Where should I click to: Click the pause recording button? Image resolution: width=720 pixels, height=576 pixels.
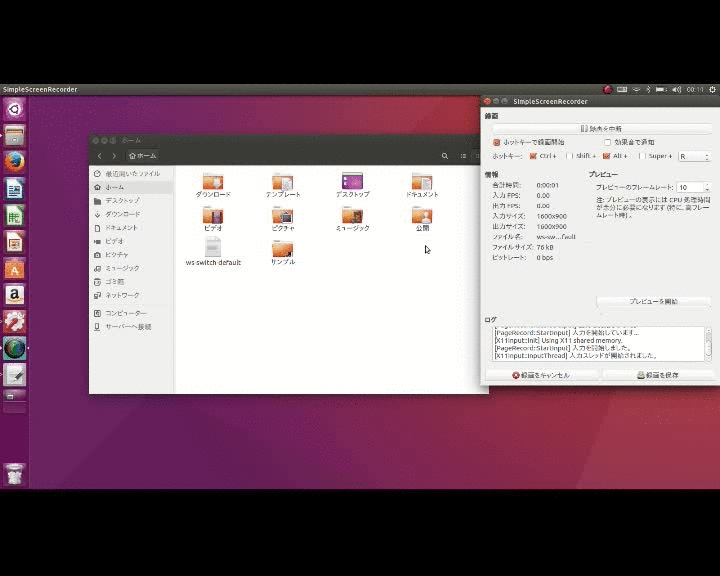pos(602,129)
